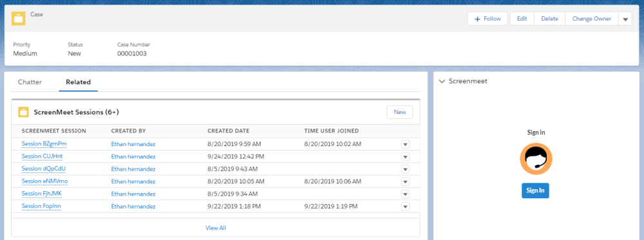This screenshot has width=644, height=240.
Task: Click joined time 8/20/2019 10:06 AM
Action: 333,181
